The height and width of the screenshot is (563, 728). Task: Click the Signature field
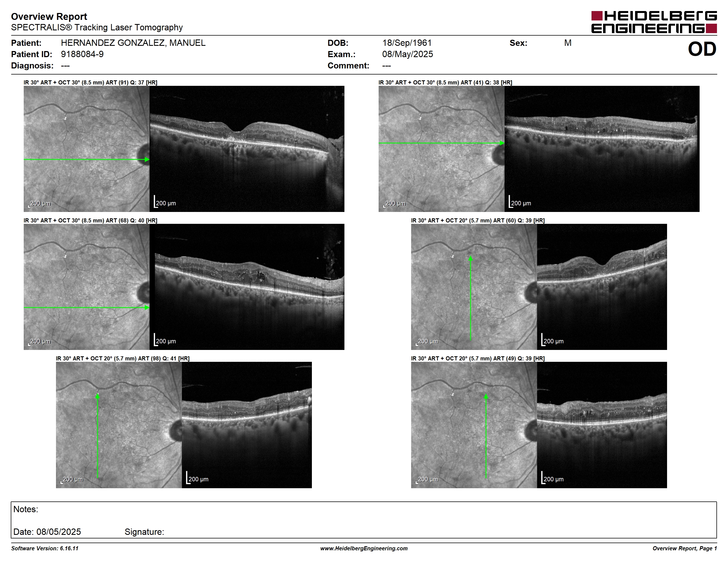point(144,532)
